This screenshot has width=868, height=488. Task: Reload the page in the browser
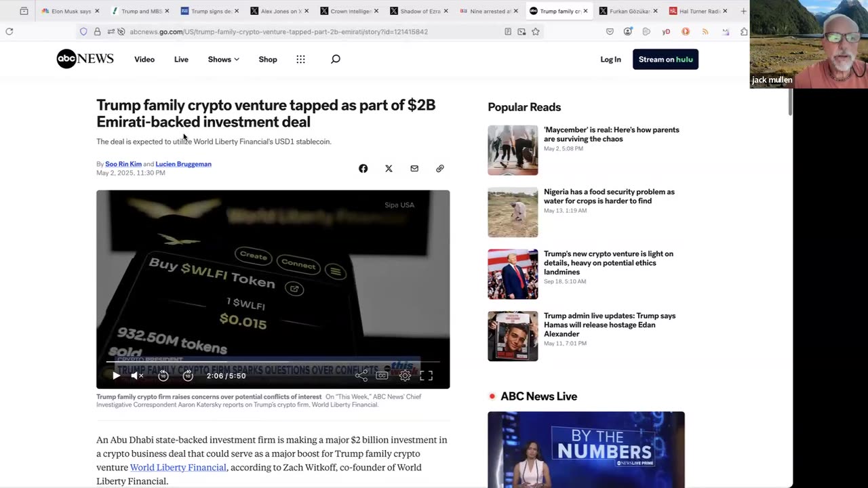tap(9, 31)
